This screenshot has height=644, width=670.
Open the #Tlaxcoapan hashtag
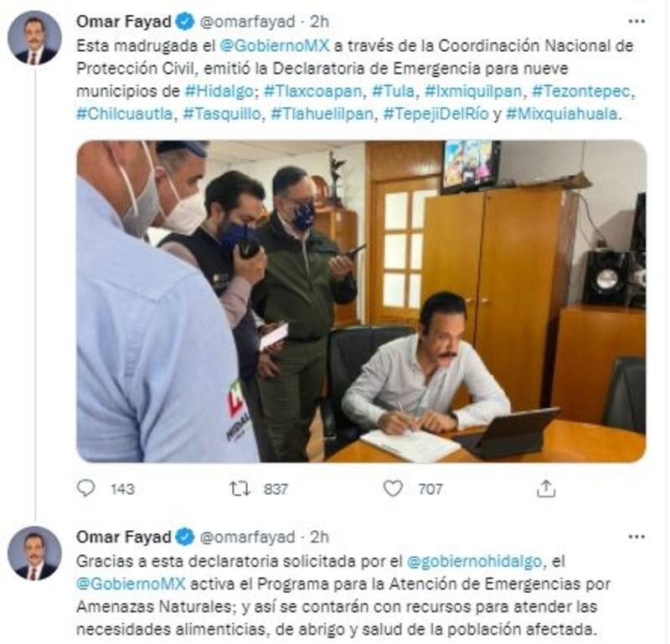(312, 91)
